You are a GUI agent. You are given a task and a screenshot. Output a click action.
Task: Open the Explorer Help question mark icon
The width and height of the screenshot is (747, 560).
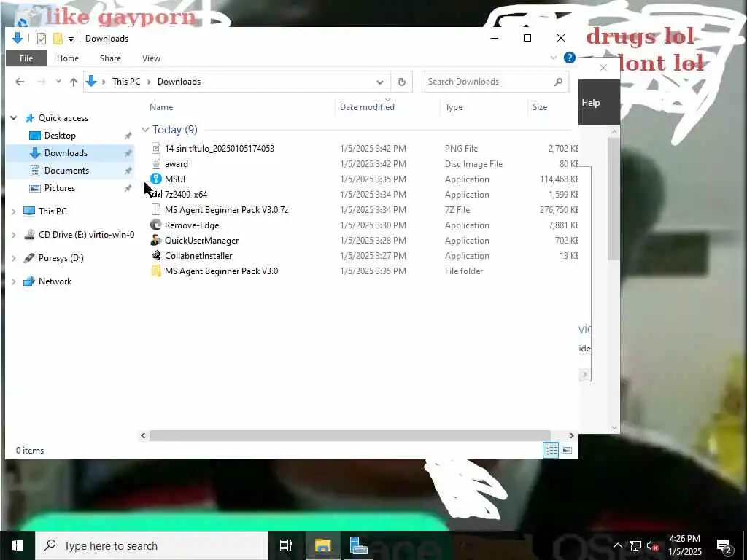(569, 58)
